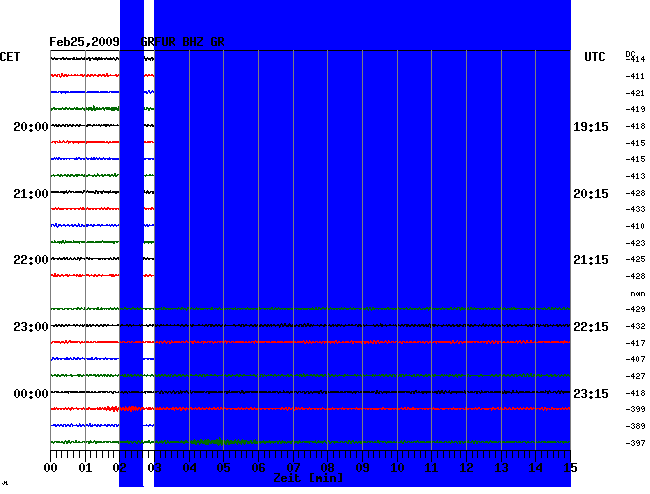The height and width of the screenshot is (494, 650).
Task: Click minute tick label 06 on time axis
Action: click(x=258, y=468)
